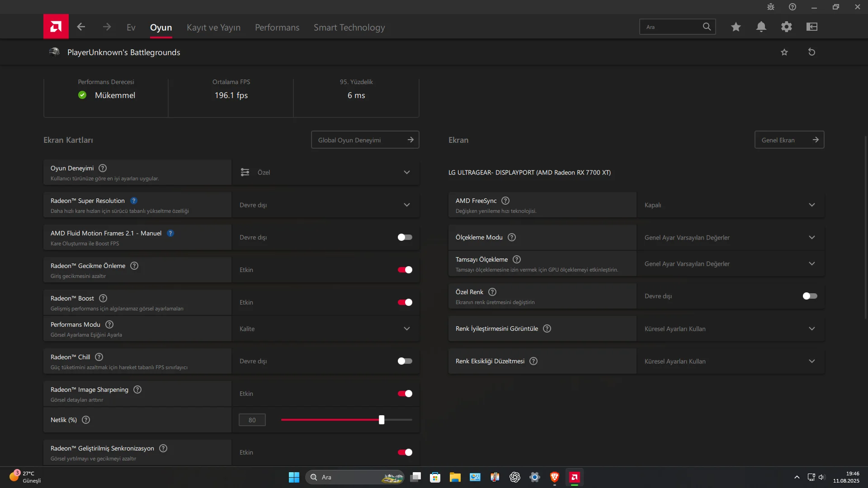The width and height of the screenshot is (868, 488).
Task: Open settings gear icon
Action: 787,27
